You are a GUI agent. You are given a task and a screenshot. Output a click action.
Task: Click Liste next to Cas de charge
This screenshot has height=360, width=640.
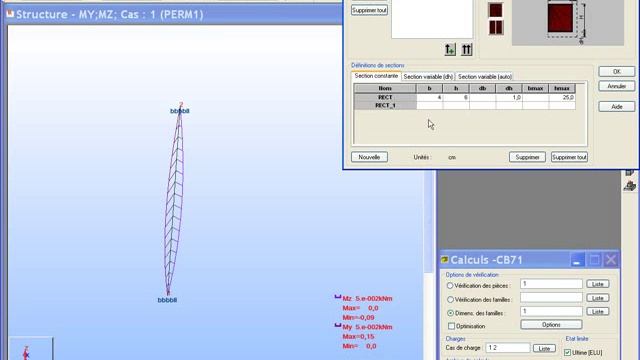pos(544,348)
